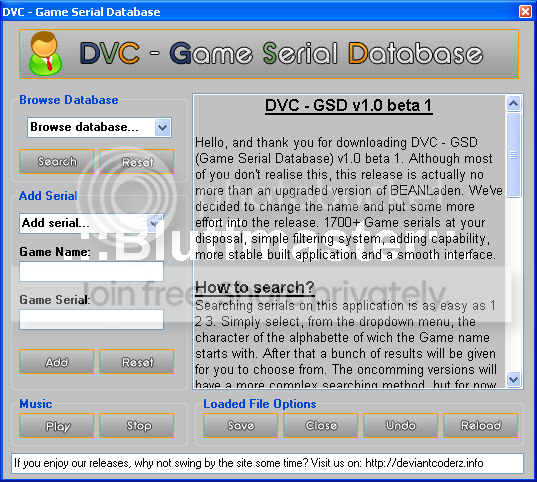Click the 'Game Serial:' label

[x=55, y=300]
